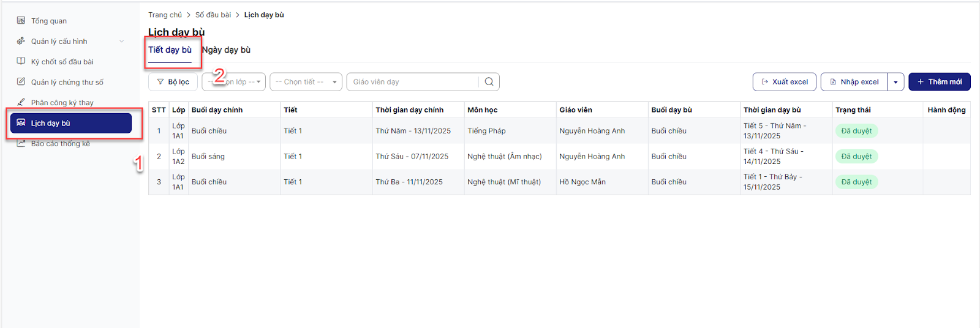Click the Phân công ký thay pen icon
Image resolution: width=980 pixels, height=328 pixels.
click(21, 102)
